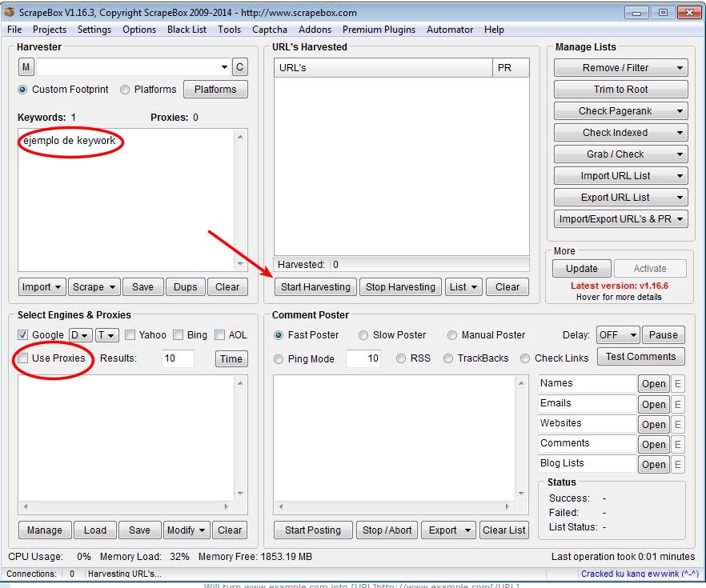The height and width of the screenshot is (588, 706).
Task: Click the Platforms button
Action: click(215, 89)
